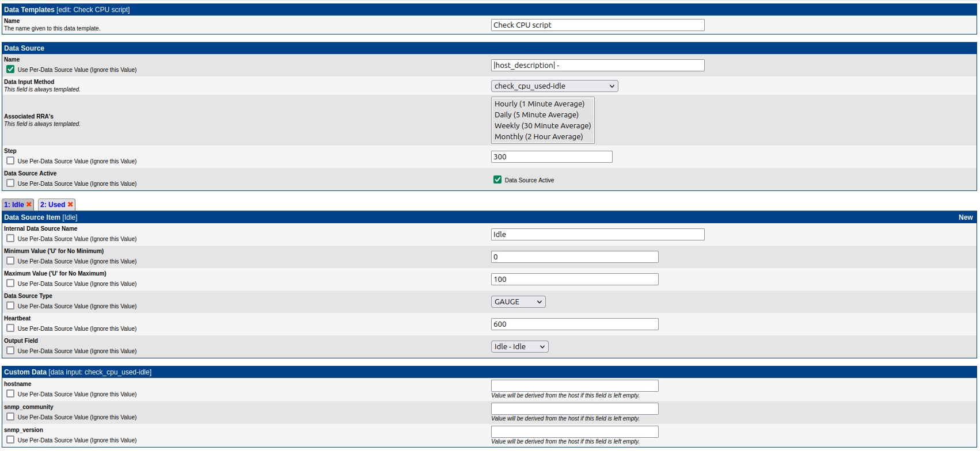Enable per-data source value for Heartbeat
Viewport: 980px width, 451px height.
10,328
